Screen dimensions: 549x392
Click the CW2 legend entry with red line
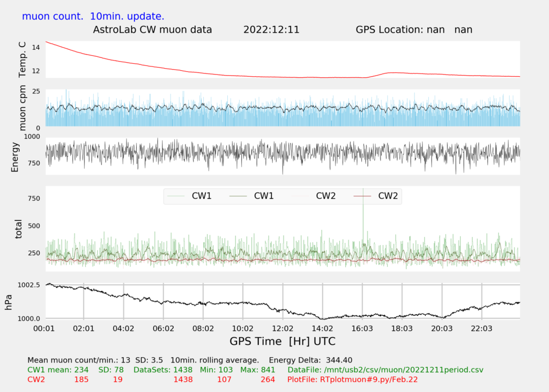coord(375,196)
